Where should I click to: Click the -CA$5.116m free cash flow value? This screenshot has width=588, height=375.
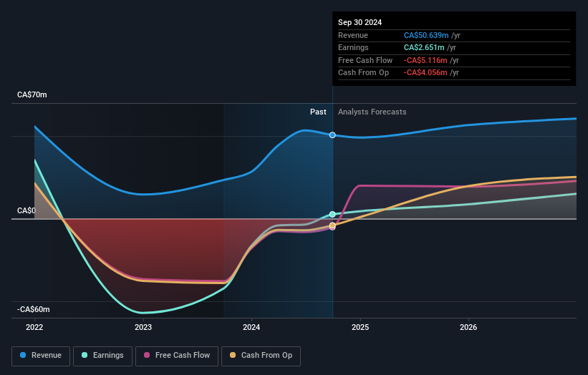[425, 60]
